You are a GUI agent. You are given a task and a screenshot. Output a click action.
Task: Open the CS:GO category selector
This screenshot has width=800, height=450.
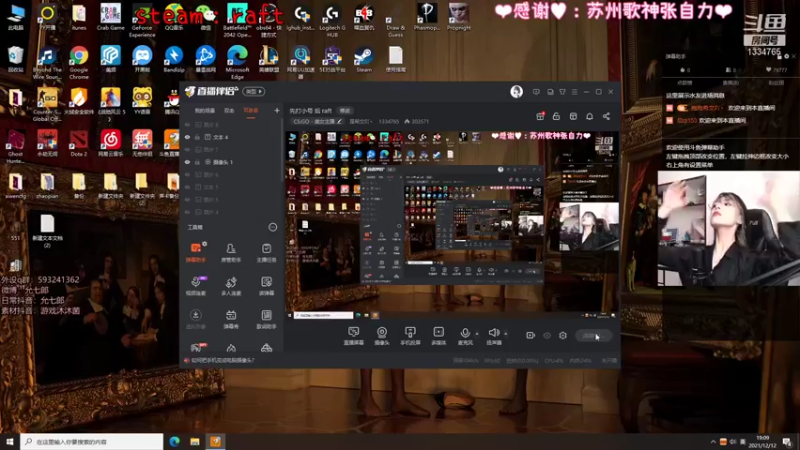point(317,121)
